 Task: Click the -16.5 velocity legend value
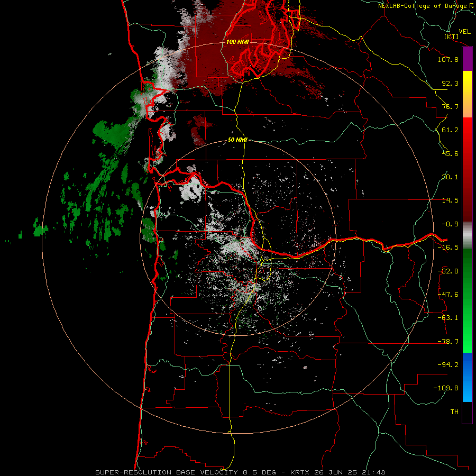448,248
